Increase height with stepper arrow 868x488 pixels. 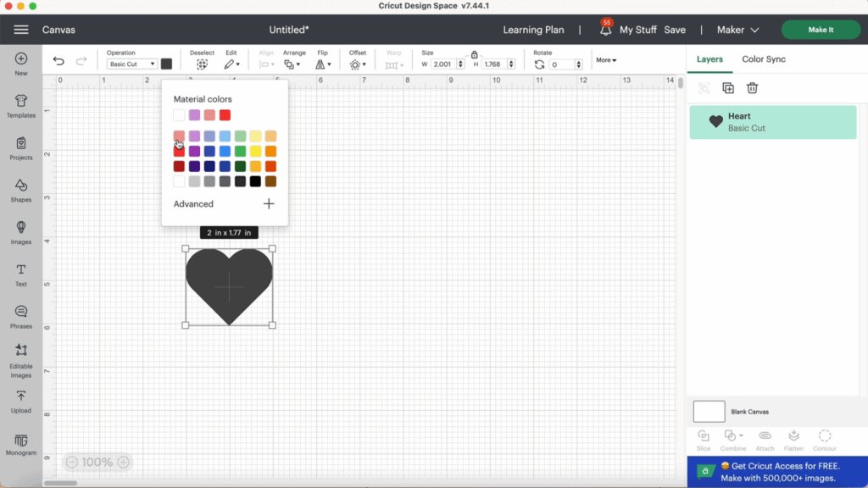point(511,62)
